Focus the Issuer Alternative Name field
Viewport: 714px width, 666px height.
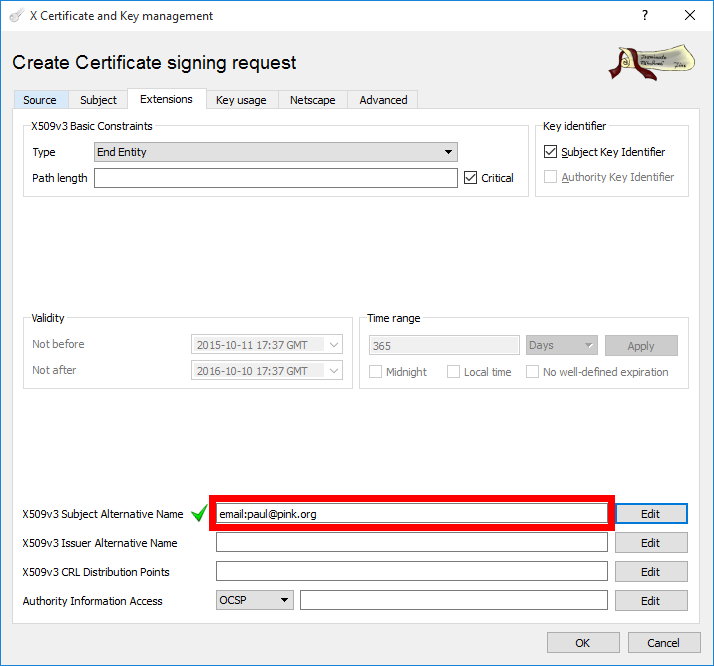(x=411, y=543)
